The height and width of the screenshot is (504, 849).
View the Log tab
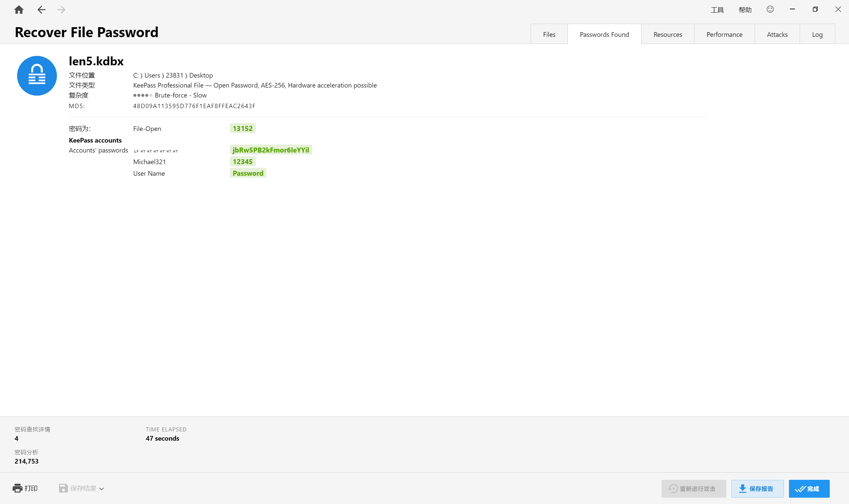(x=817, y=34)
